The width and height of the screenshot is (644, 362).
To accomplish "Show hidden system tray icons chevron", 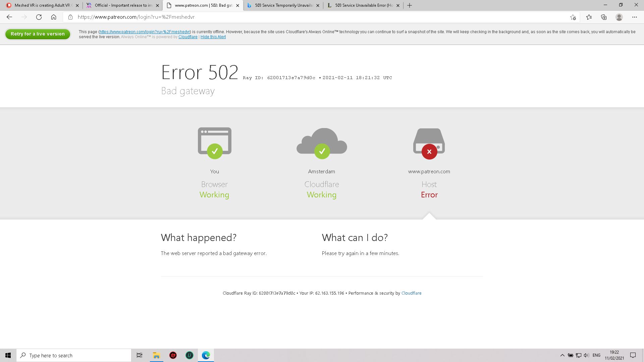I will 562,355.
